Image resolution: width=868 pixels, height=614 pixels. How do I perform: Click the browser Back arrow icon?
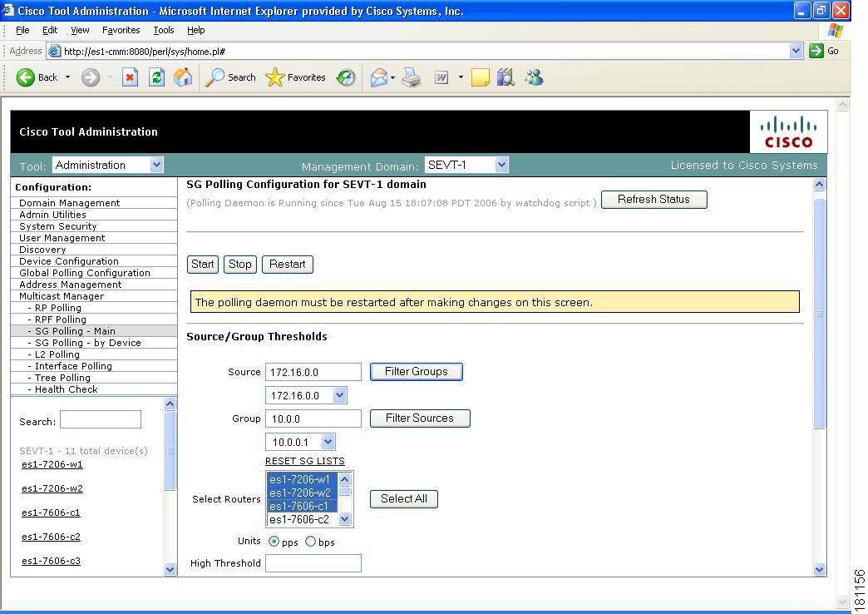pos(26,77)
